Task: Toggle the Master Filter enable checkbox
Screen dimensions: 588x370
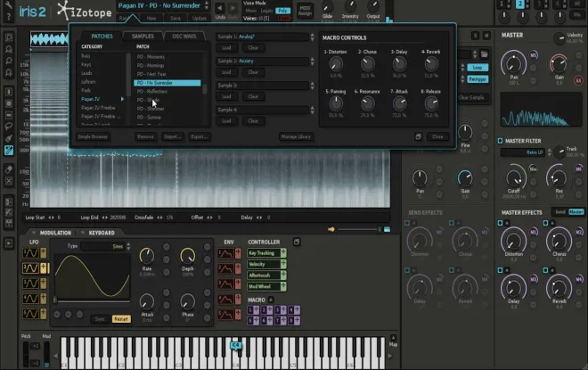Action: (x=500, y=141)
